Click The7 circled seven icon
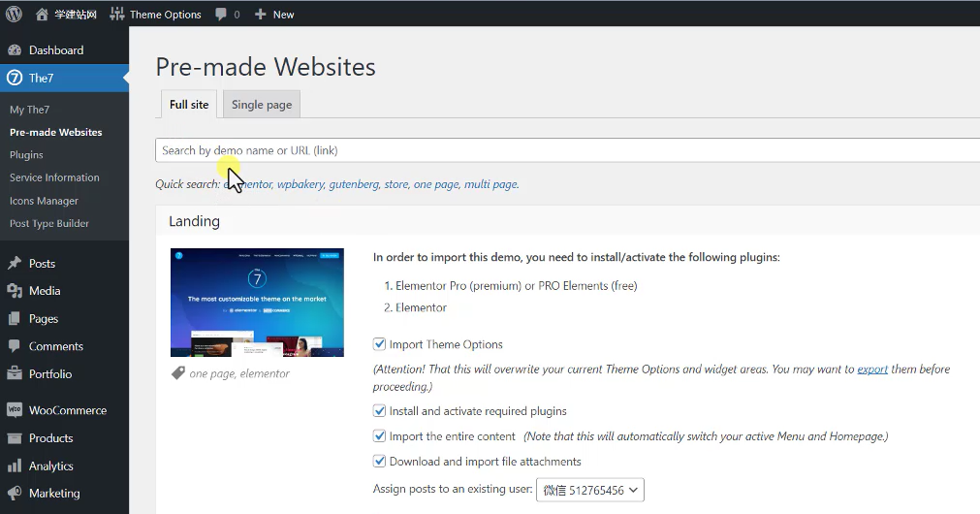Screen dimensions: 980x514 point(15,78)
